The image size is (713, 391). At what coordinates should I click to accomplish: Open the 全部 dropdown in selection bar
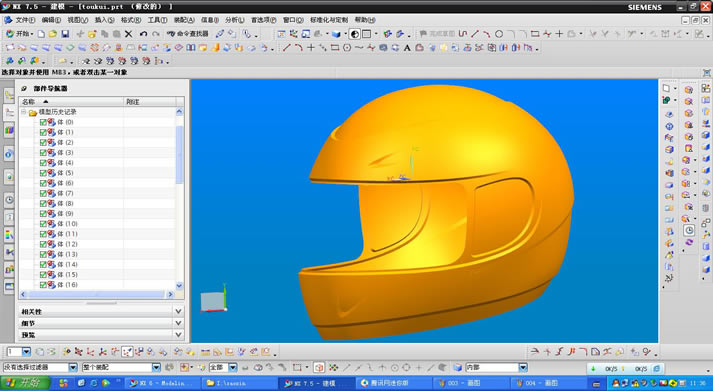tap(233, 367)
